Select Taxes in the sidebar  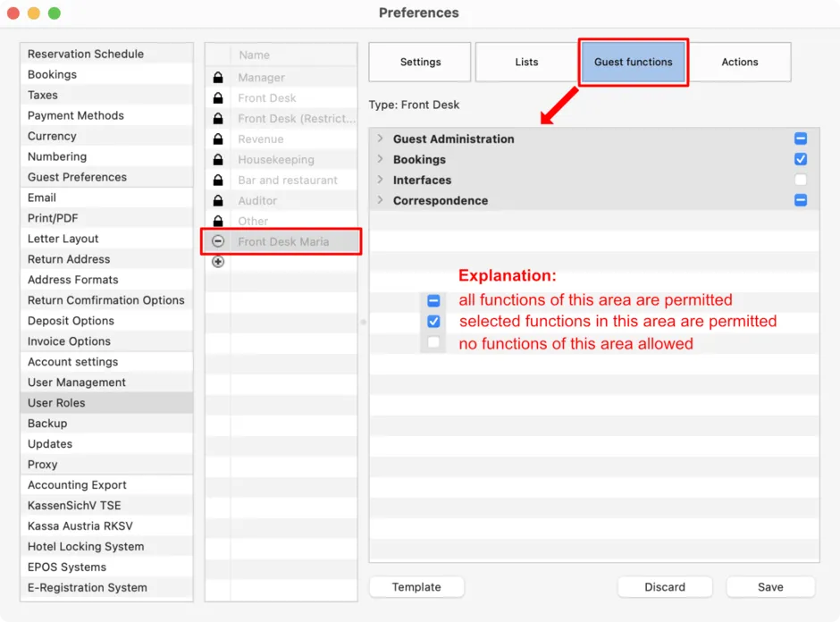[x=106, y=95]
